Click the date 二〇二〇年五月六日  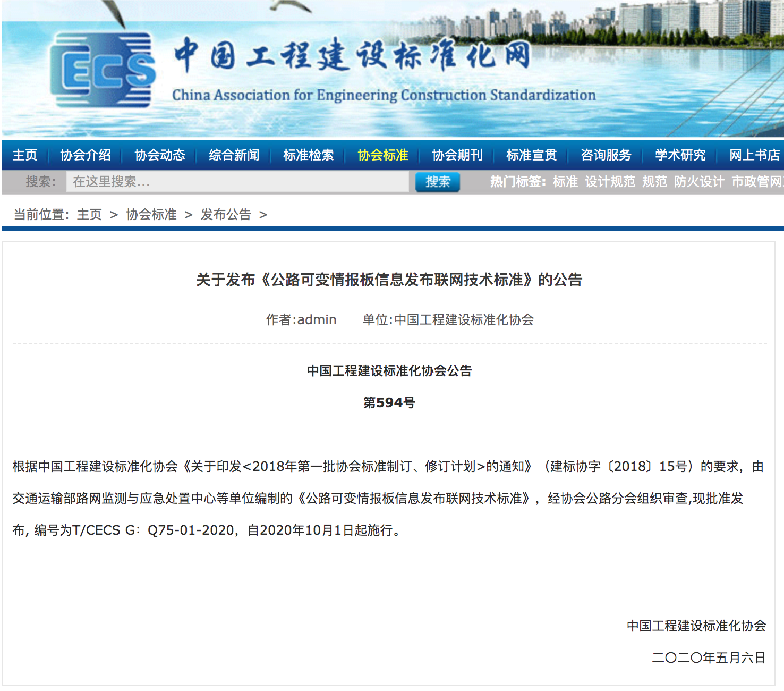709,658
